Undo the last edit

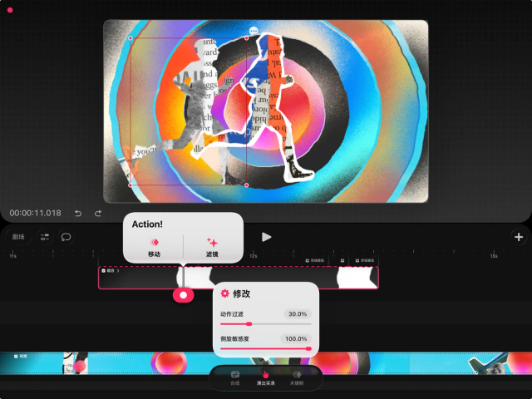click(x=78, y=213)
